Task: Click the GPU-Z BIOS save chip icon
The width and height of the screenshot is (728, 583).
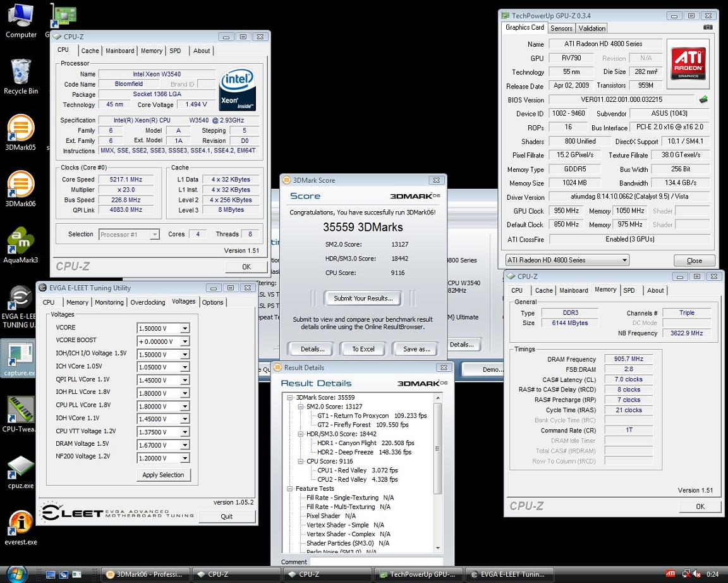Action: coord(703,99)
